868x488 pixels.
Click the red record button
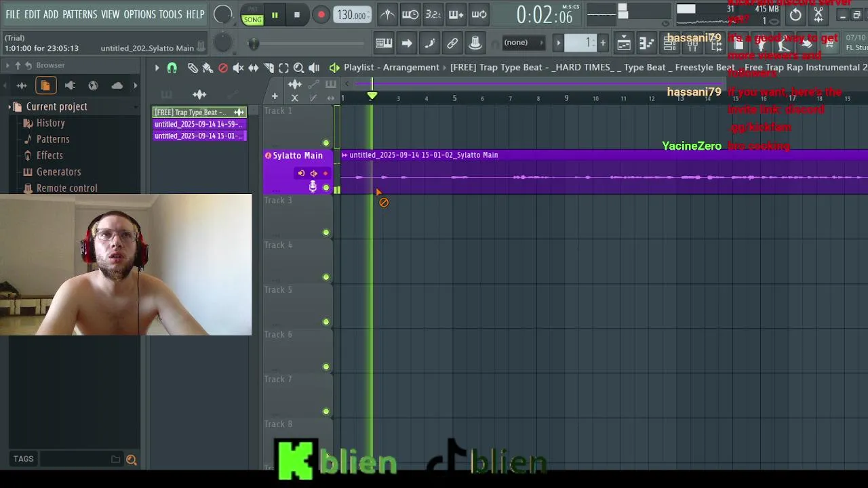pyautogui.click(x=321, y=15)
